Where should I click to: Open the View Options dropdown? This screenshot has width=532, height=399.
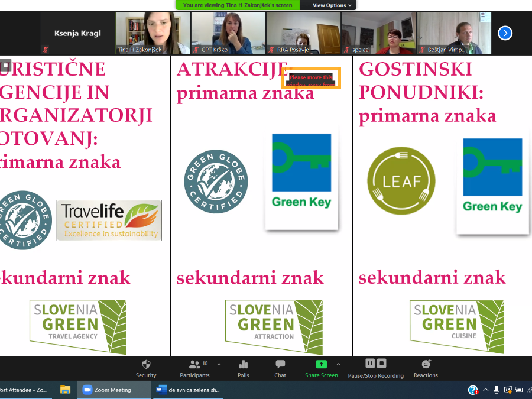point(332,5)
